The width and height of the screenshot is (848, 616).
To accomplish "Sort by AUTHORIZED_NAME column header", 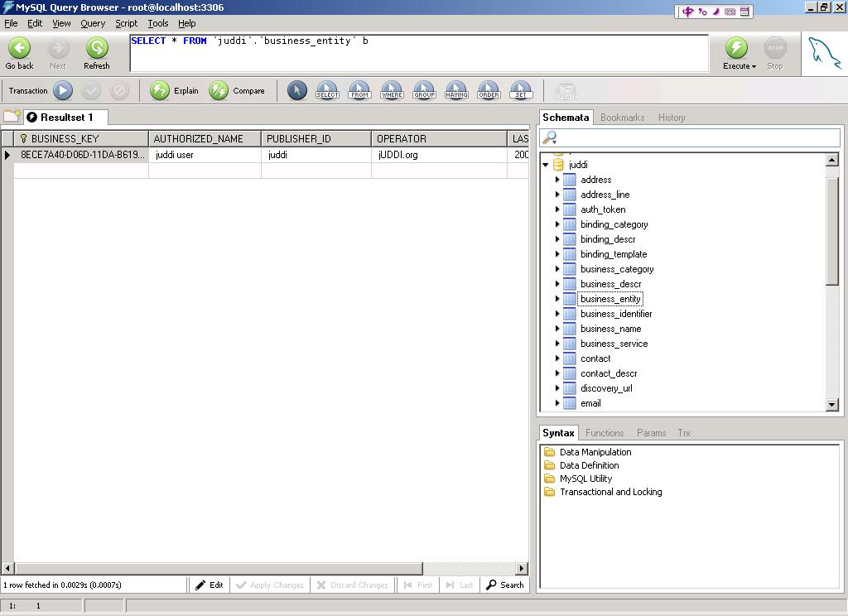I will 205,138.
